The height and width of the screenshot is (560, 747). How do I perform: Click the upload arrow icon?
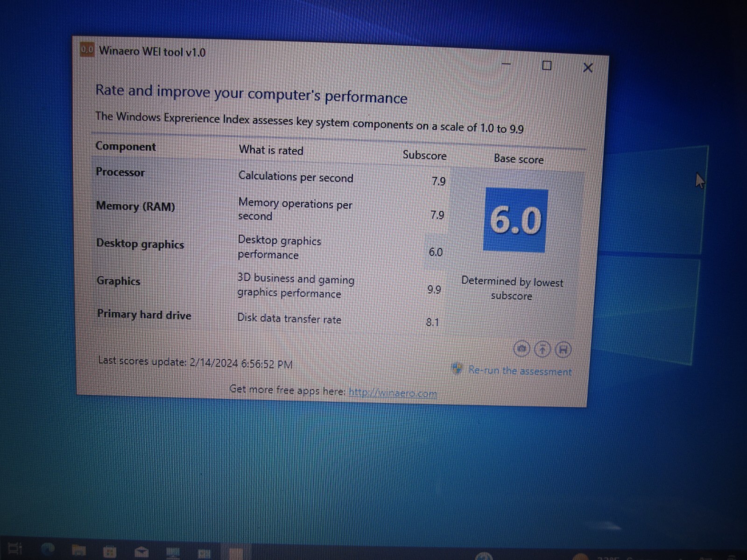[x=543, y=349]
